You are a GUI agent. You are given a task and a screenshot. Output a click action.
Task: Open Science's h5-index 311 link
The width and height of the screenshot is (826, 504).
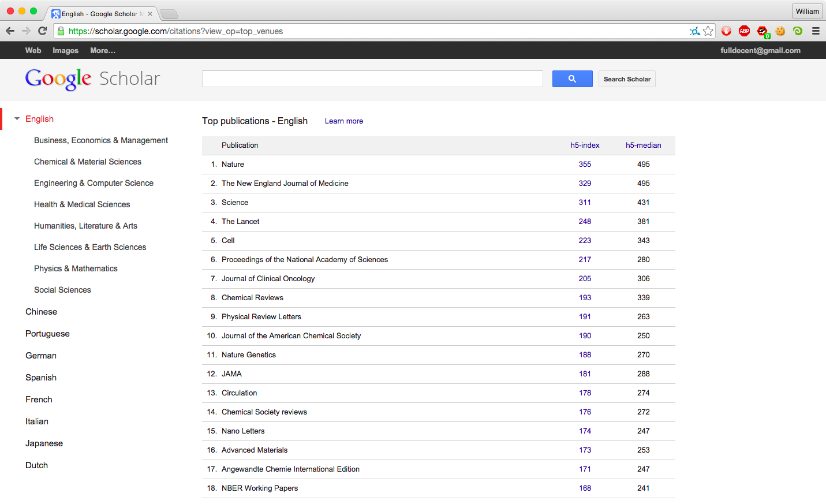click(585, 203)
